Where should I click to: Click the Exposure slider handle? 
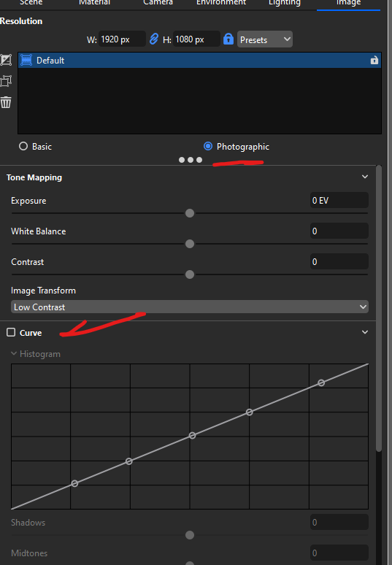point(190,213)
